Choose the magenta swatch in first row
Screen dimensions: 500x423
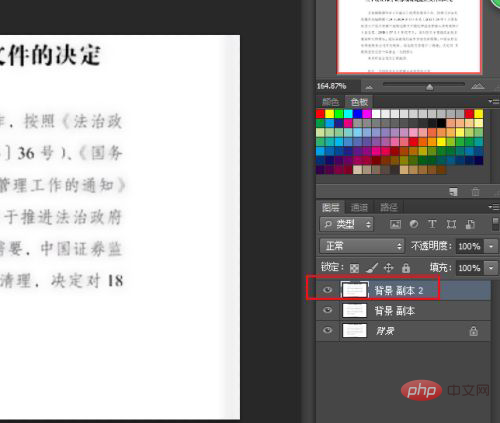367,114
